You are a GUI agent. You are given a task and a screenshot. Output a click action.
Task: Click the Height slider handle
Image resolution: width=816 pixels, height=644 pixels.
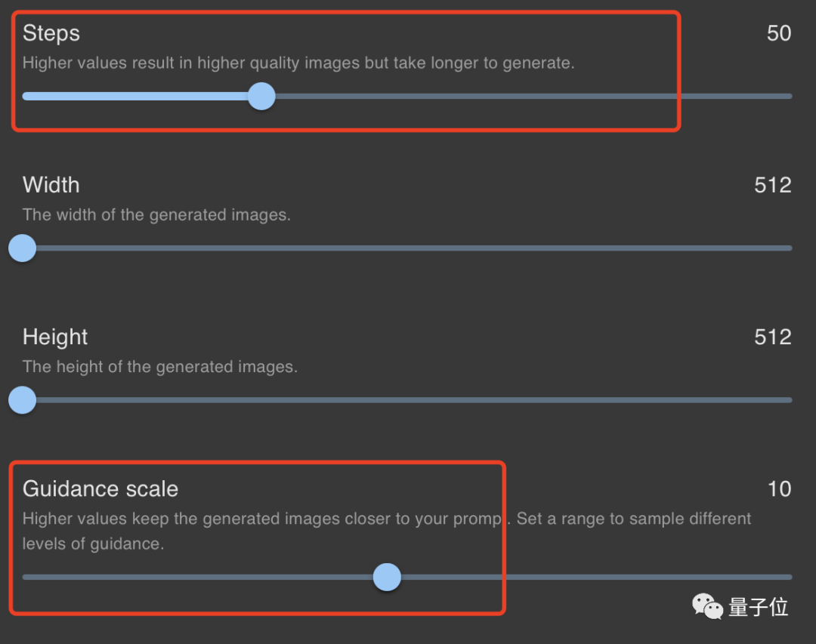point(23,399)
